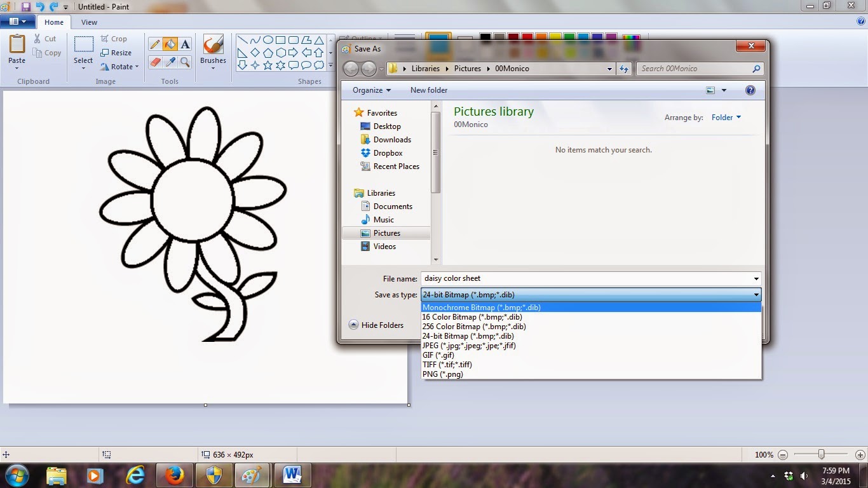Open the Arrange by Folder dropdown
This screenshot has width=868, height=488.
click(x=726, y=117)
